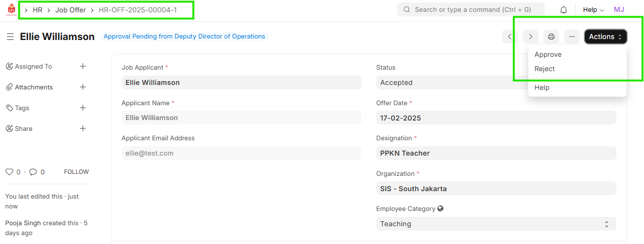Screen dimensions: 644x244
Task: Open the Employee Category dropdown
Action: pyautogui.click(x=496, y=224)
